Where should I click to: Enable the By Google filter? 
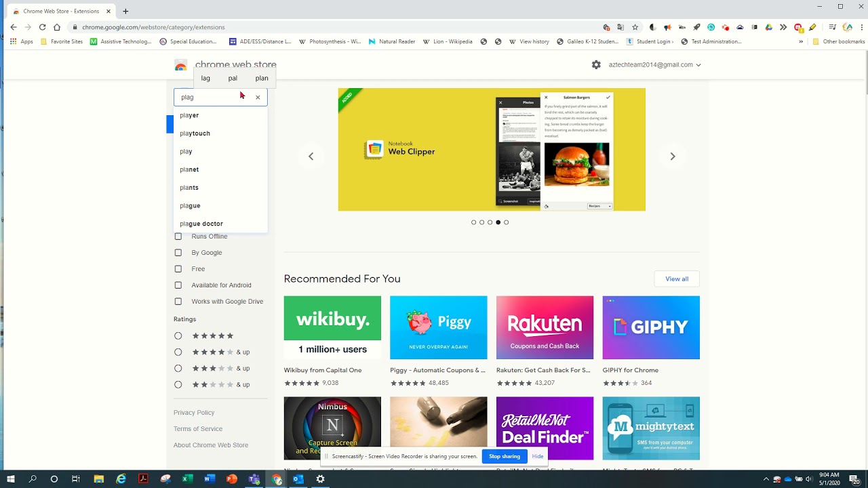pyautogui.click(x=178, y=253)
